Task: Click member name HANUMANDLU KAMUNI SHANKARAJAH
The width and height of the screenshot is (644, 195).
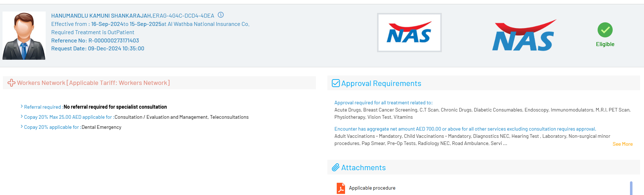Action: point(101,16)
